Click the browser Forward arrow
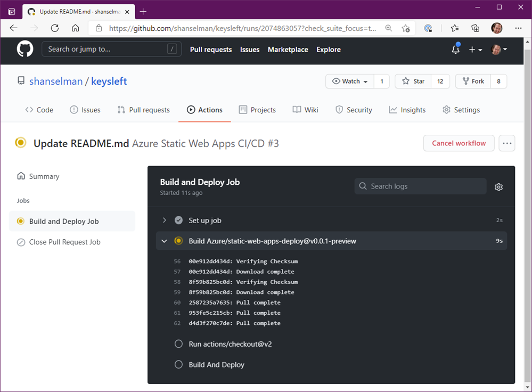The height and width of the screenshot is (392, 532). point(34,28)
